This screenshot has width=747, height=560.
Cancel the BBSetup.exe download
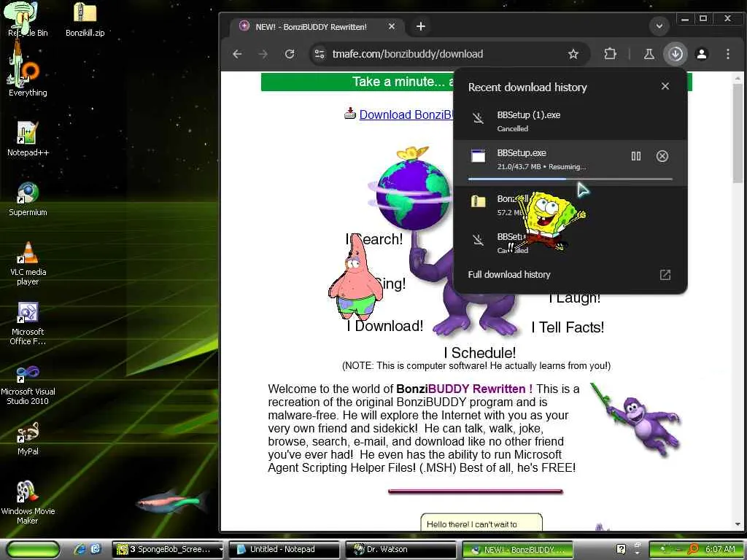662,156
